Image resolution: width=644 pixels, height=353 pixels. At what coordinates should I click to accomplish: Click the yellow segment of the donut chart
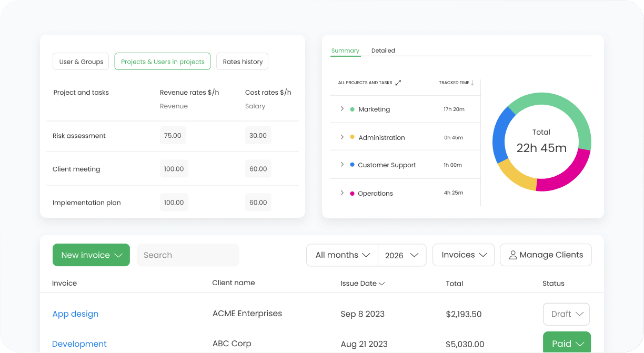[514, 177]
